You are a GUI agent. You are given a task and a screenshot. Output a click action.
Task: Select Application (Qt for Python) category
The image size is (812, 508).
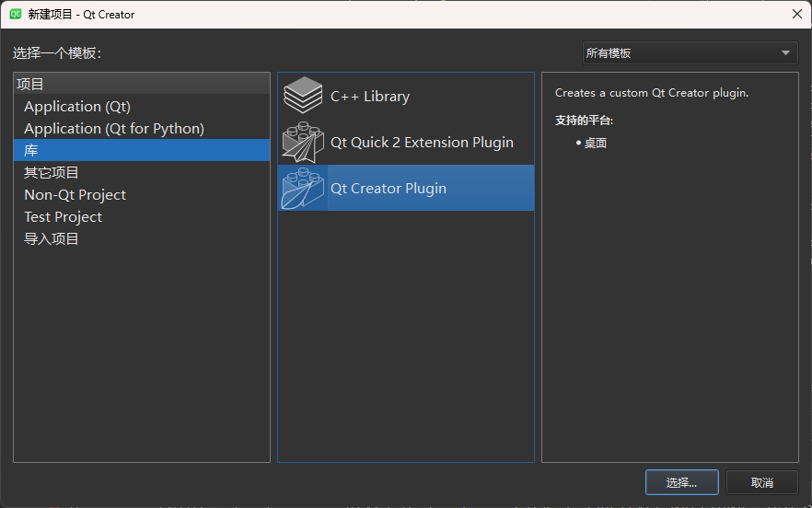(142, 129)
